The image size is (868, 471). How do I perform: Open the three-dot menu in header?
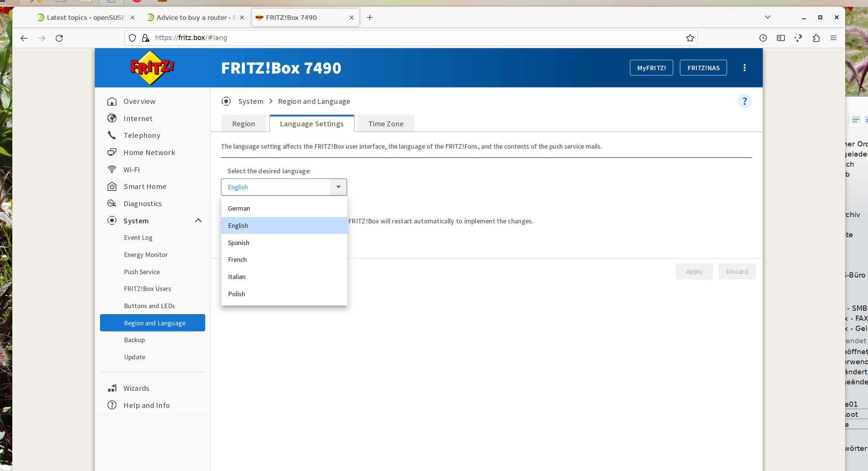pyautogui.click(x=744, y=68)
